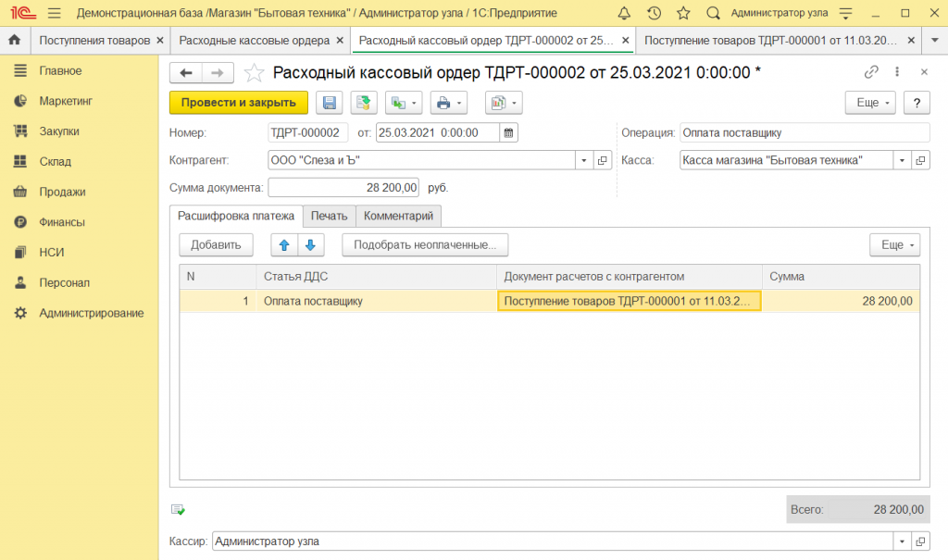Screen dimensions: 948x560
Task: Add document to favorites with star icon
Action: click(253, 73)
